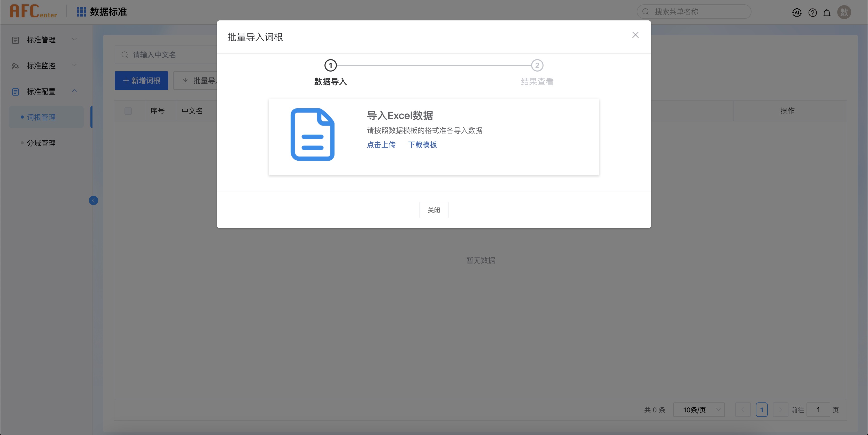Image resolution: width=868 pixels, height=435 pixels.
Task: Click the 新增词根 button
Action: click(x=141, y=81)
